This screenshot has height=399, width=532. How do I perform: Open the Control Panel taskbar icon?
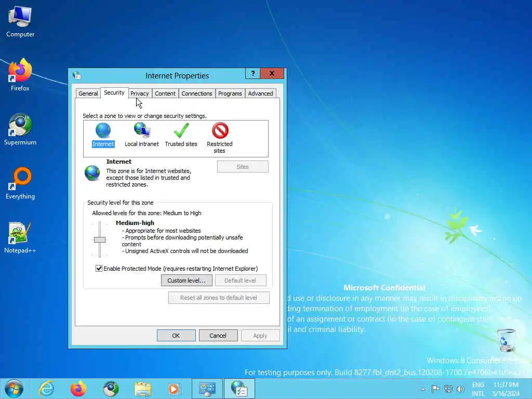(x=207, y=389)
